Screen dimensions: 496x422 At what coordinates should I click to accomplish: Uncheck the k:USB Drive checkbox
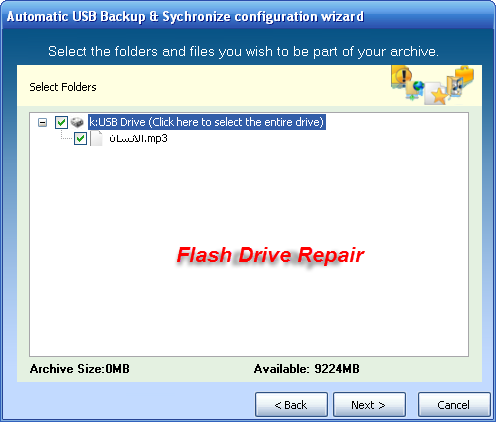pyautogui.click(x=61, y=122)
